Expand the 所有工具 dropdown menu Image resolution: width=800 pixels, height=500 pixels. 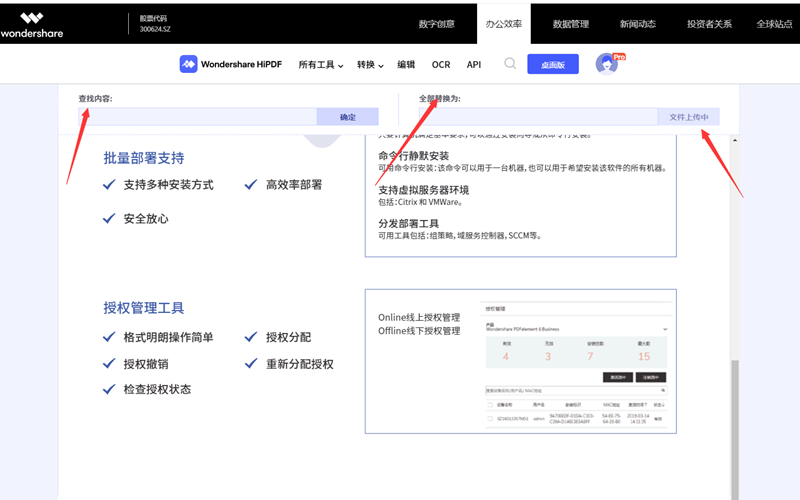point(320,65)
